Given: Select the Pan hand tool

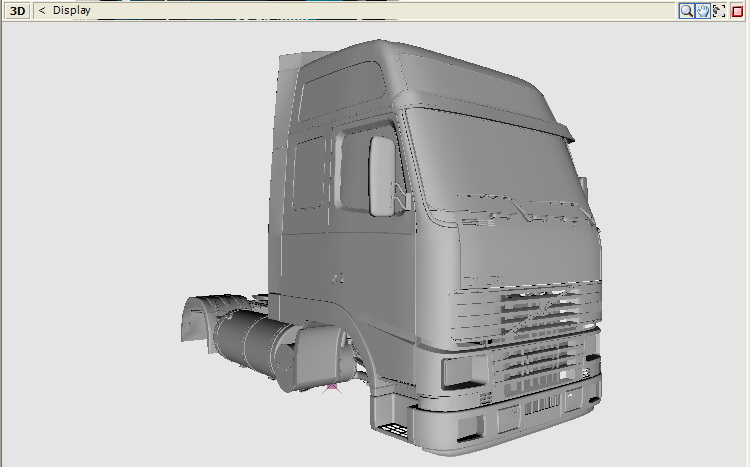Looking at the screenshot, I should 703,11.
